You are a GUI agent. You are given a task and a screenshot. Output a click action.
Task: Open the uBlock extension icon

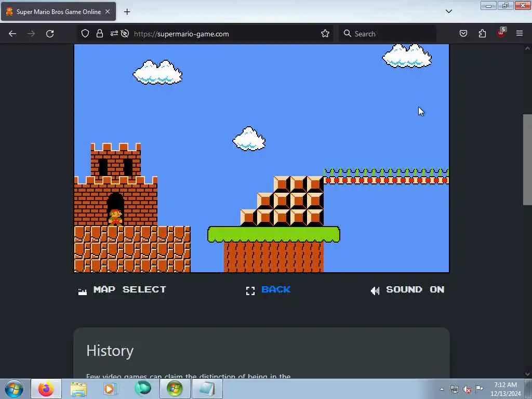click(501, 33)
